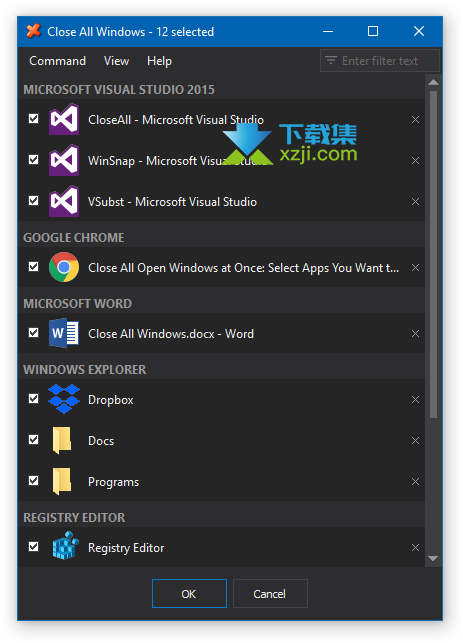Click the scrollbar down arrow
This screenshot has height=643, width=463.
(433, 558)
